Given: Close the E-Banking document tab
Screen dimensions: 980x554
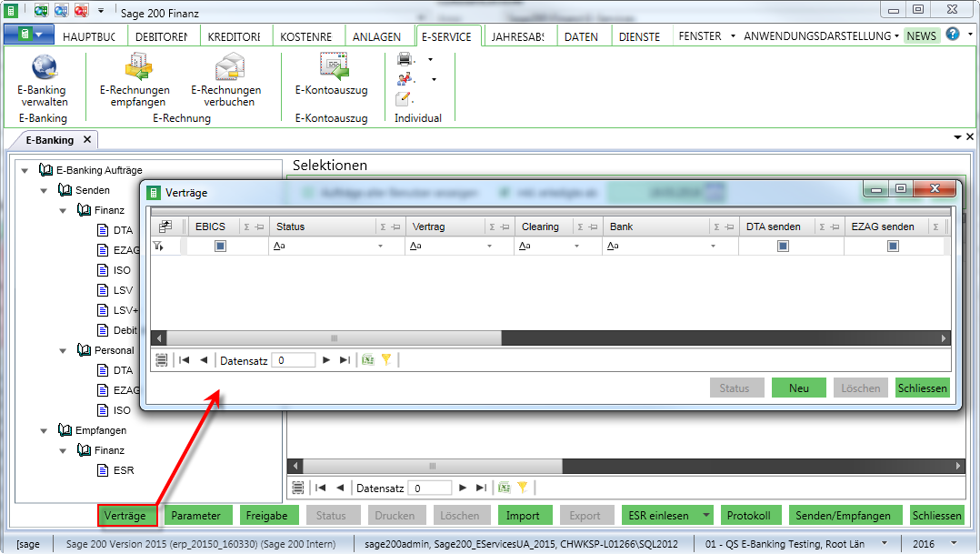Looking at the screenshot, I should click(87, 139).
